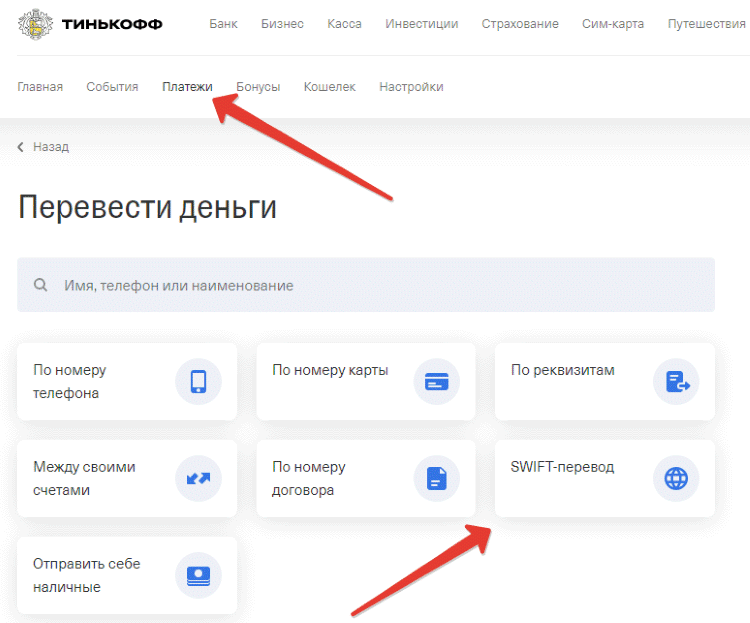750x623 pixels.
Task: Select Отправить себе наличные option
Action: point(127,575)
